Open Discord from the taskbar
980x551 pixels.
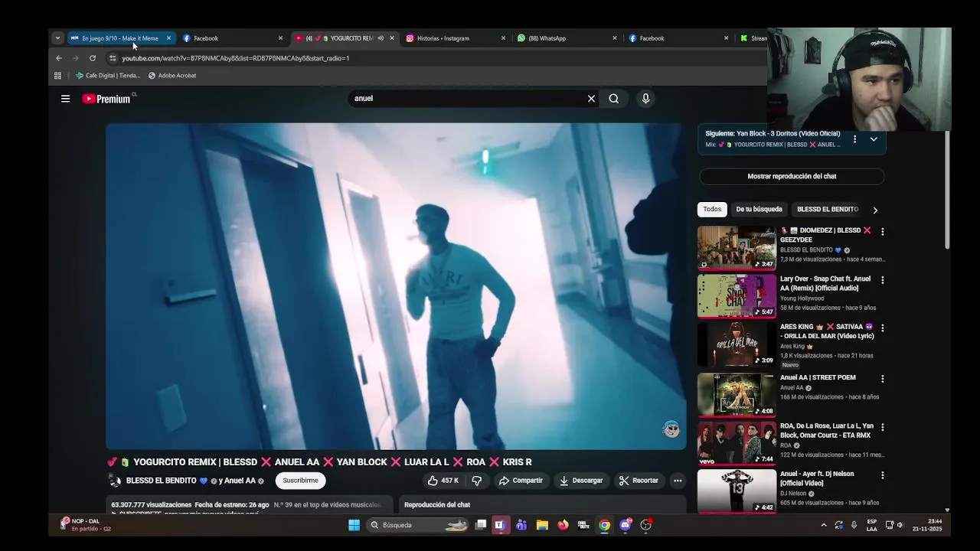point(626,525)
